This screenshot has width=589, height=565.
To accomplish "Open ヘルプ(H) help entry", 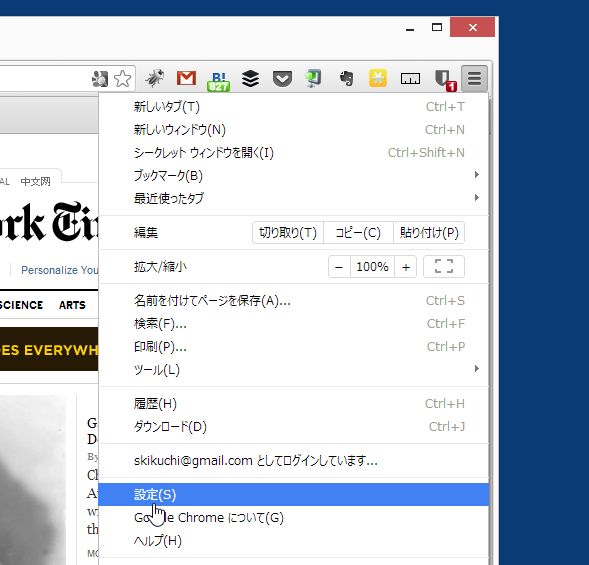I will (x=294, y=541).
